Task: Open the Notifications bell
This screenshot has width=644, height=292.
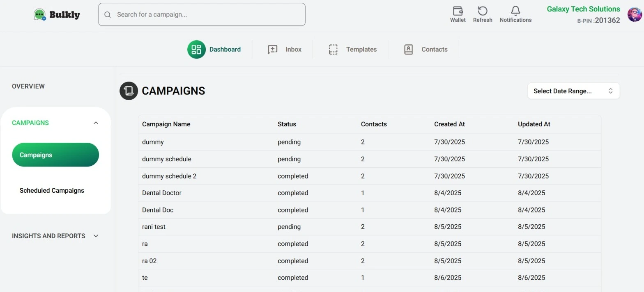Action: 515,11
